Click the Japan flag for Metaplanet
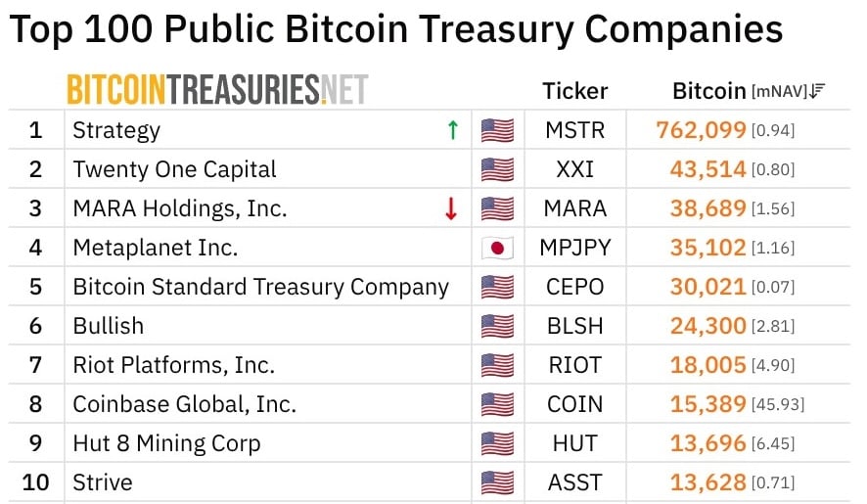This screenshot has width=867, height=504. [497, 248]
